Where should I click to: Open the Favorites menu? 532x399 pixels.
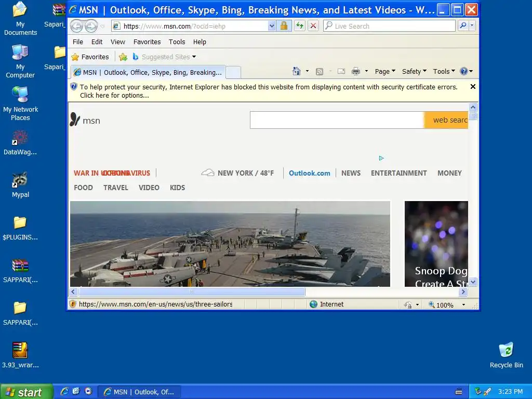[x=147, y=42]
